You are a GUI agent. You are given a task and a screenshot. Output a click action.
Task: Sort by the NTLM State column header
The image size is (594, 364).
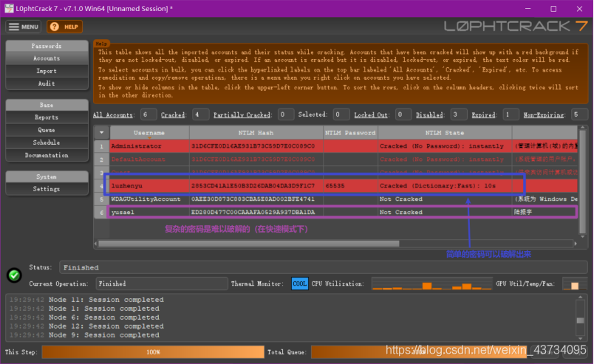pos(444,133)
